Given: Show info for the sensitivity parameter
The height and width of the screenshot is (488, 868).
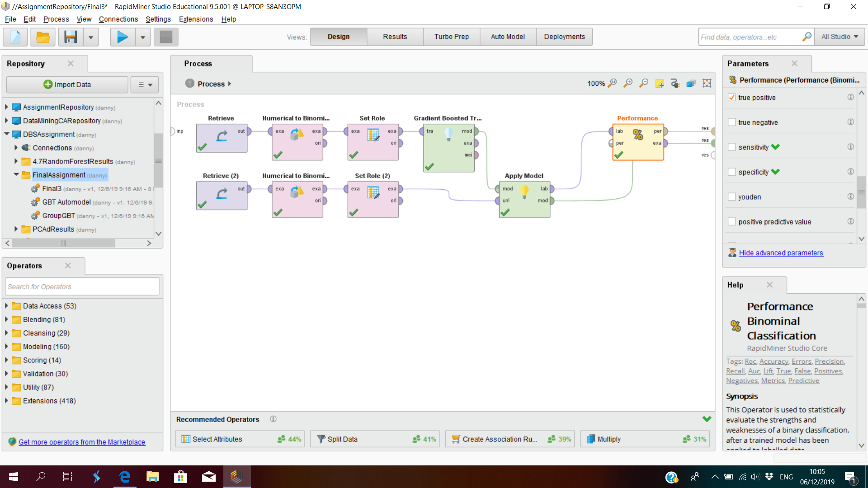Looking at the screenshot, I should coord(850,147).
